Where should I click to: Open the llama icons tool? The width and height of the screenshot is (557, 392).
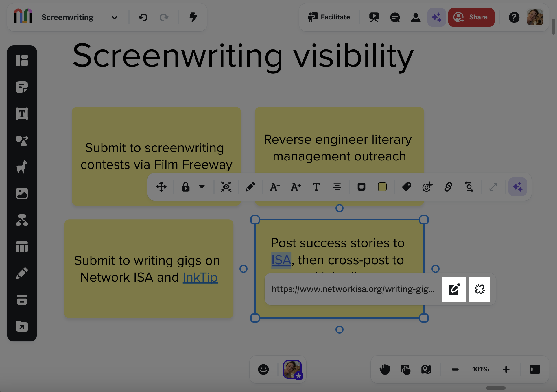coord(22,167)
